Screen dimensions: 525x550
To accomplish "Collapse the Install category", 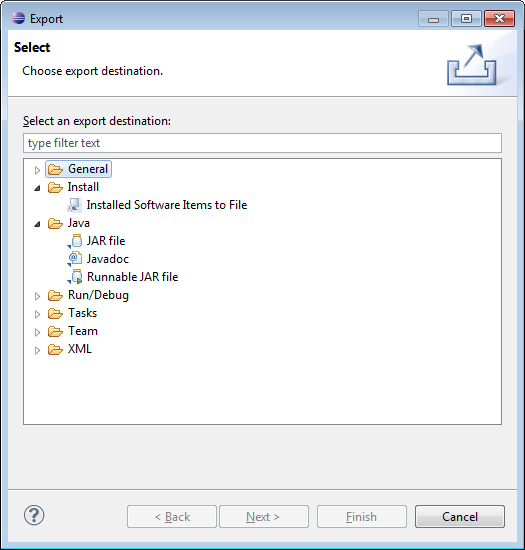I will (37, 188).
